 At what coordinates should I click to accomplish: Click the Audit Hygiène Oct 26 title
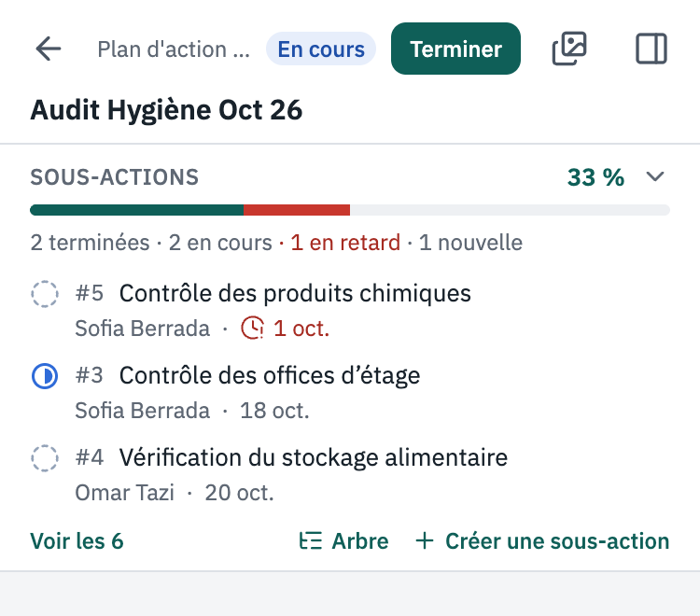(x=166, y=110)
